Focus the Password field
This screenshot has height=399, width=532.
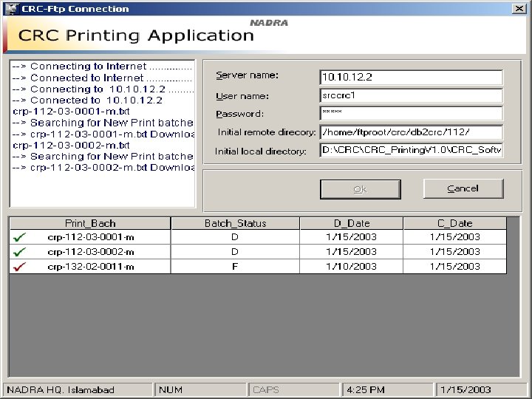click(412, 113)
